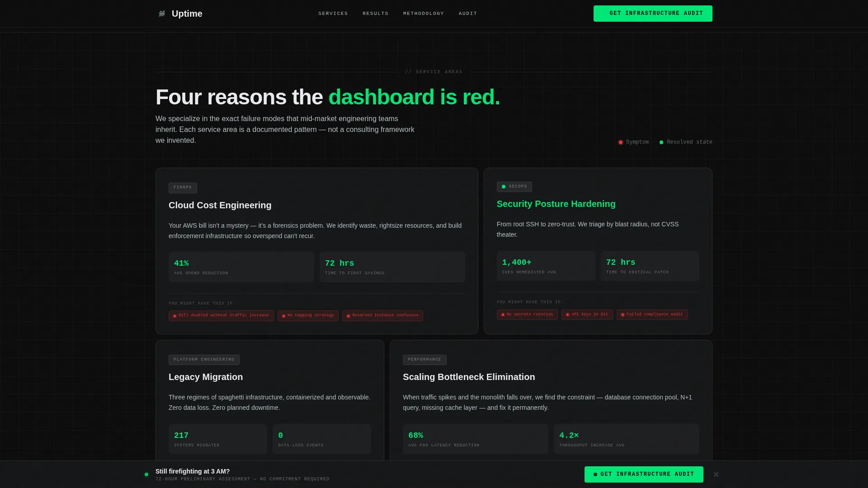The height and width of the screenshot is (488, 868).
Task: Click the green status dot in bottom banner
Action: (146, 474)
